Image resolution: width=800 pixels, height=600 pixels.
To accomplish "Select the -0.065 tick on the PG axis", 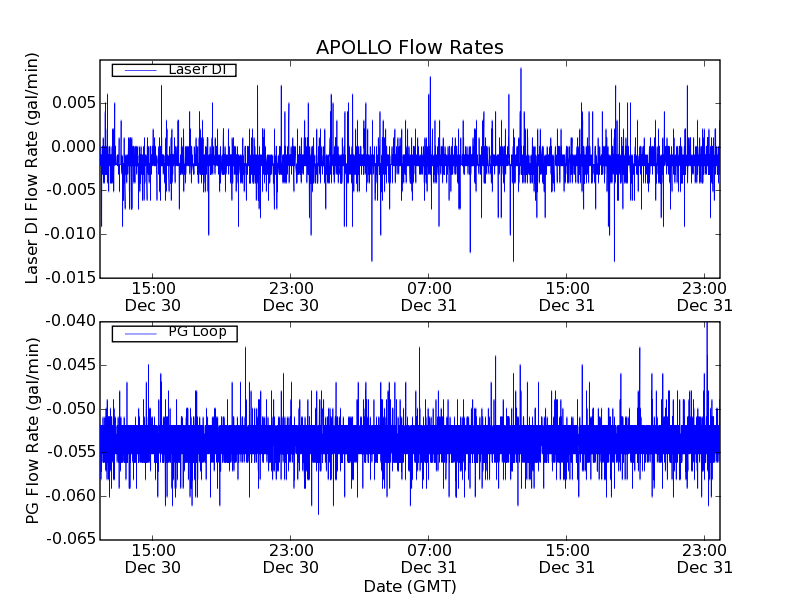I will pyautogui.click(x=71, y=539).
